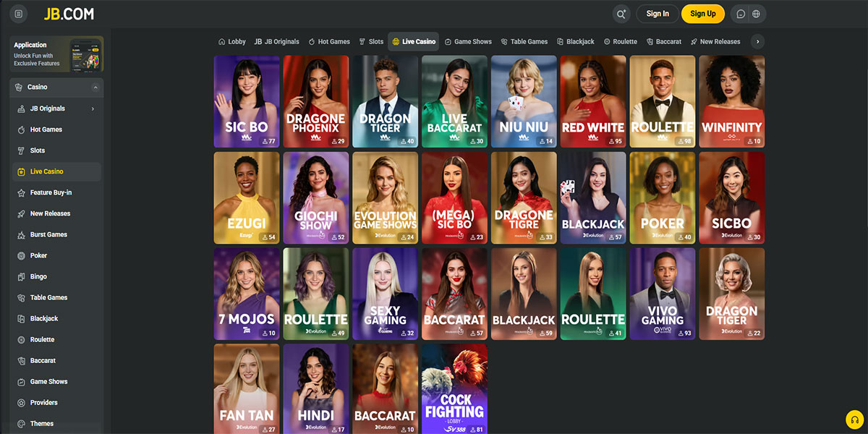Open the New Releases tab
The image size is (868, 434).
[x=715, y=42]
